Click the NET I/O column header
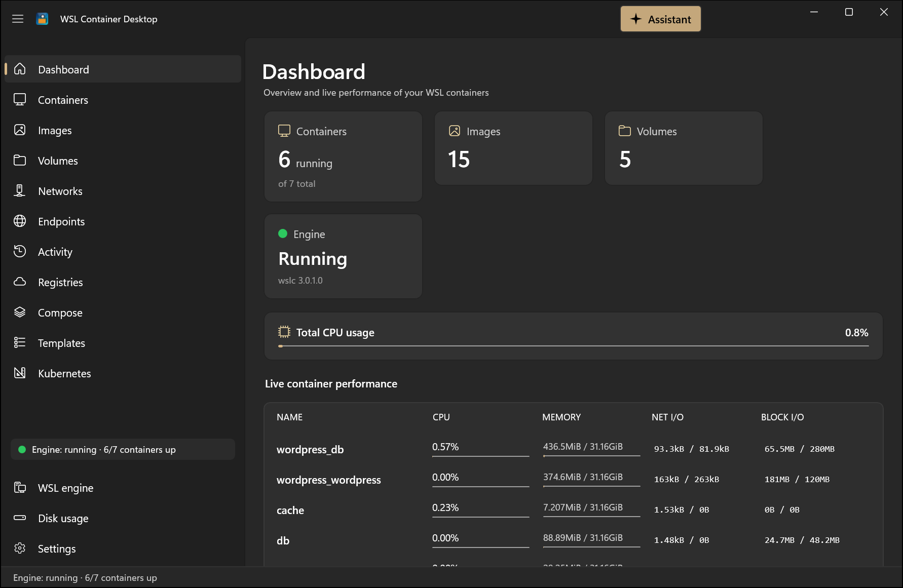This screenshot has width=903, height=588. coord(667,417)
